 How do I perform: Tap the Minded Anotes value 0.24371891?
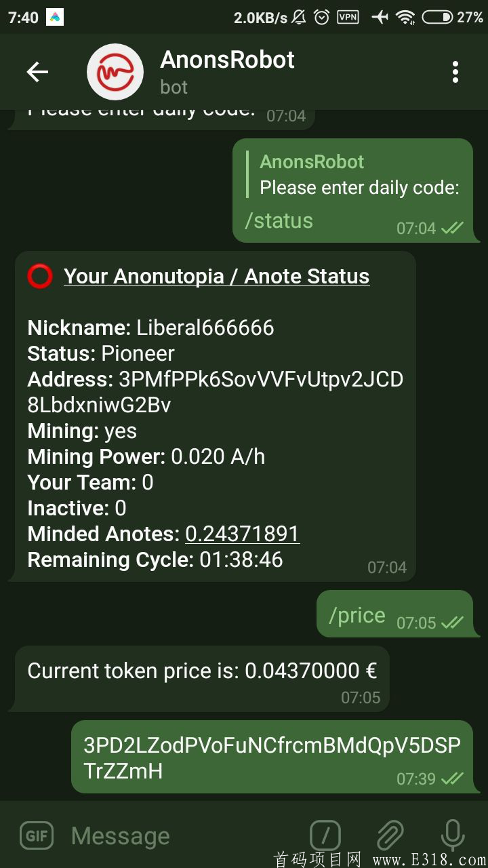click(x=243, y=534)
